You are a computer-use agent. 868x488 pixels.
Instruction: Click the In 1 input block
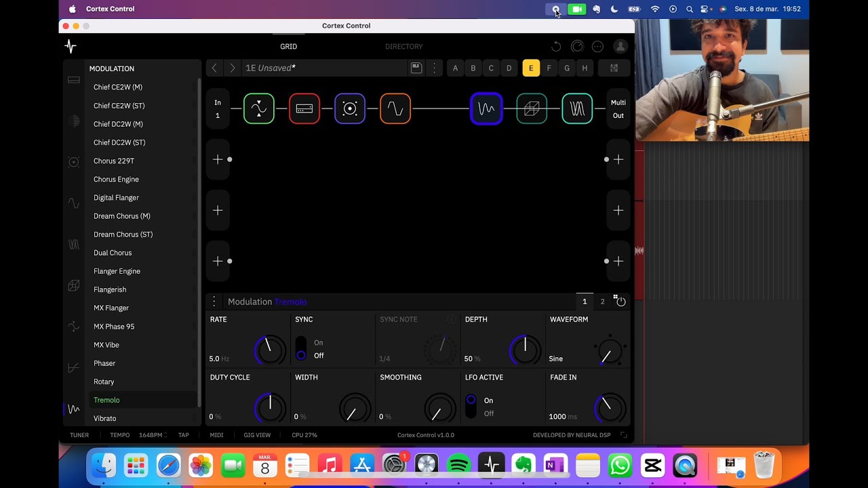218,108
